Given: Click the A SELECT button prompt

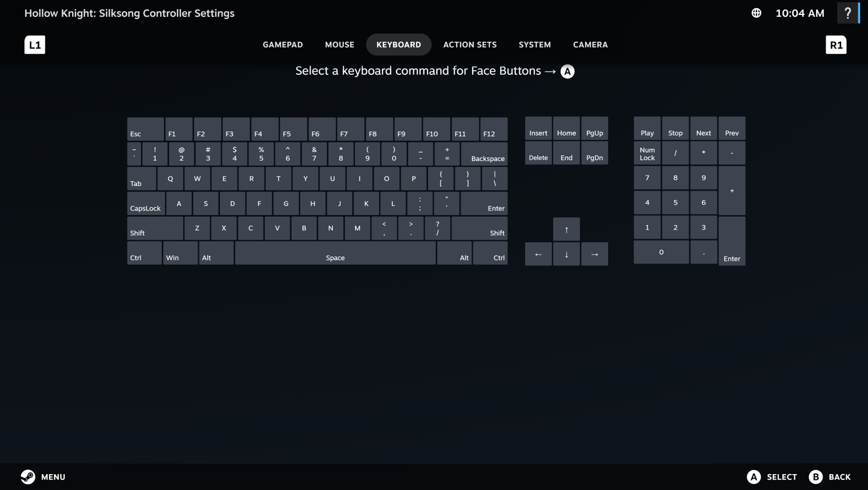Looking at the screenshot, I should (772, 477).
